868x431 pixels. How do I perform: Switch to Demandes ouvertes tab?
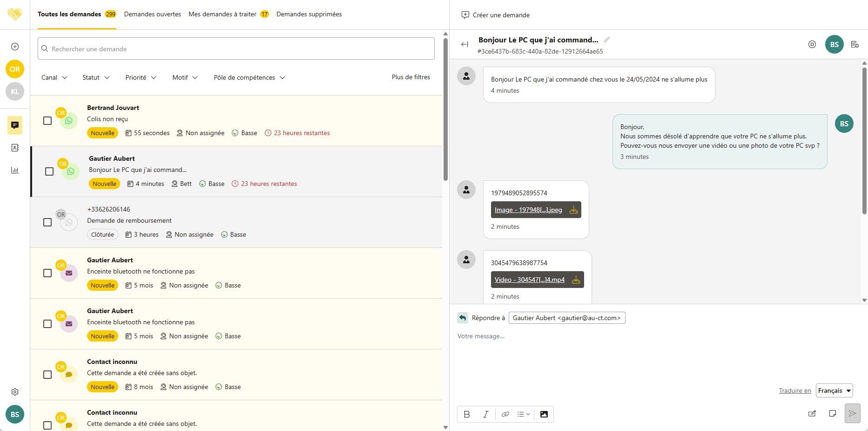[153, 14]
